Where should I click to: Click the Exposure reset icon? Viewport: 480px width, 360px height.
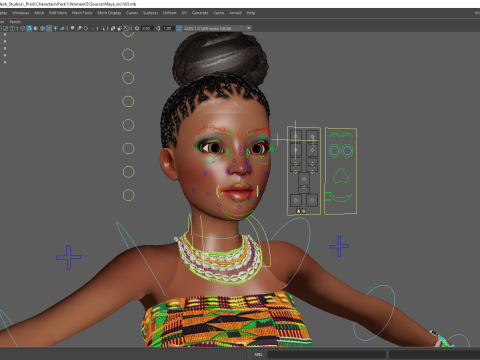pyautogui.click(x=137, y=28)
